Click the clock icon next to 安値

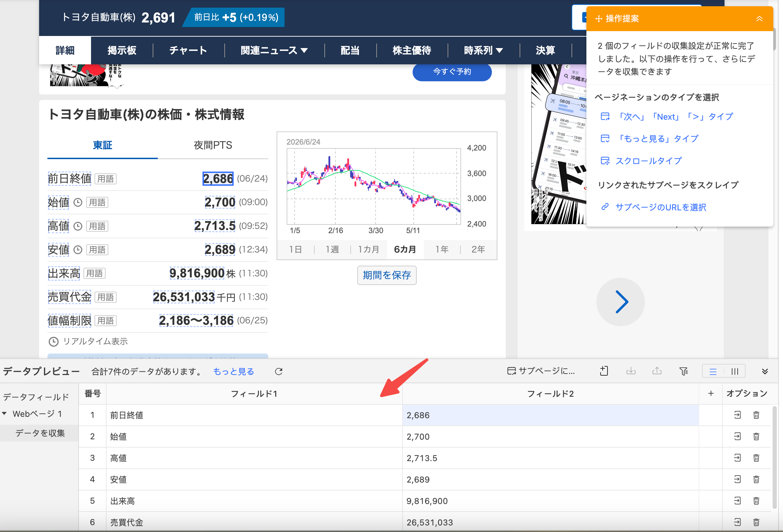78,250
